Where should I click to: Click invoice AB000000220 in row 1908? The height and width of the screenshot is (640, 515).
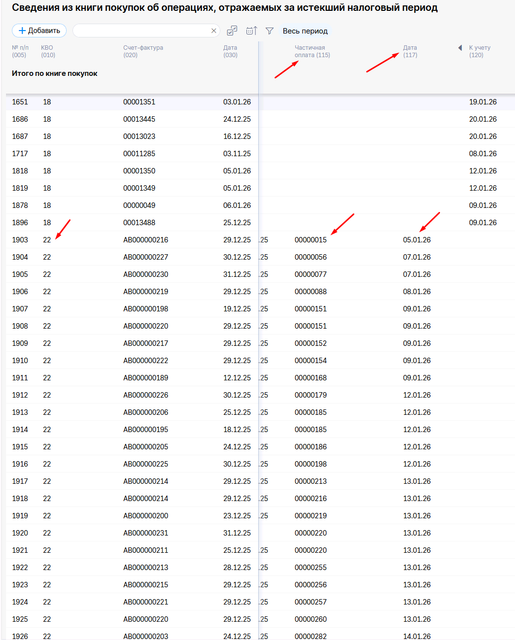pos(146,326)
